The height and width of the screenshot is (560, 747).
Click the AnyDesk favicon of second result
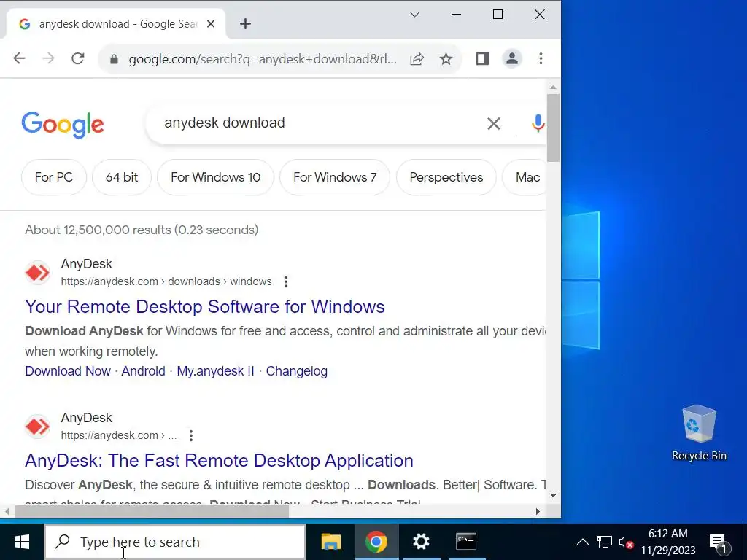click(37, 426)
